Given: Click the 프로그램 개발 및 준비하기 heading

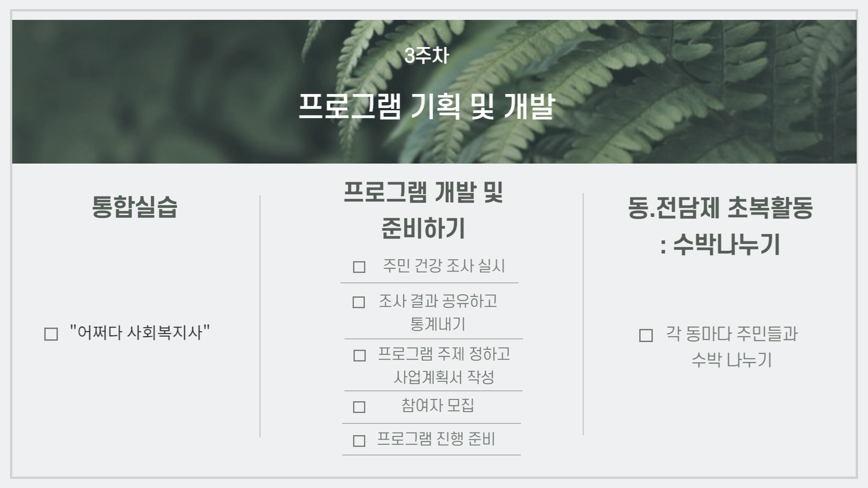Looking at the screenshot, I should [424, 210].
